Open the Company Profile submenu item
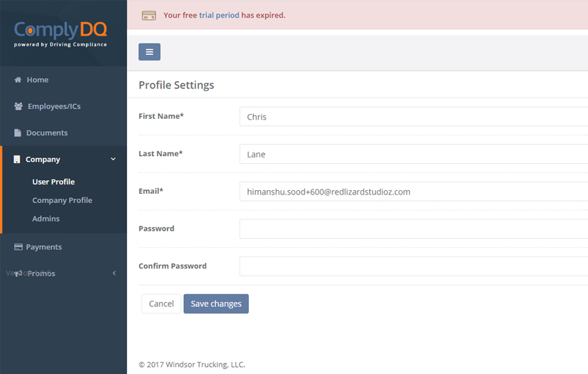588x374 pixels. (62, 200)
